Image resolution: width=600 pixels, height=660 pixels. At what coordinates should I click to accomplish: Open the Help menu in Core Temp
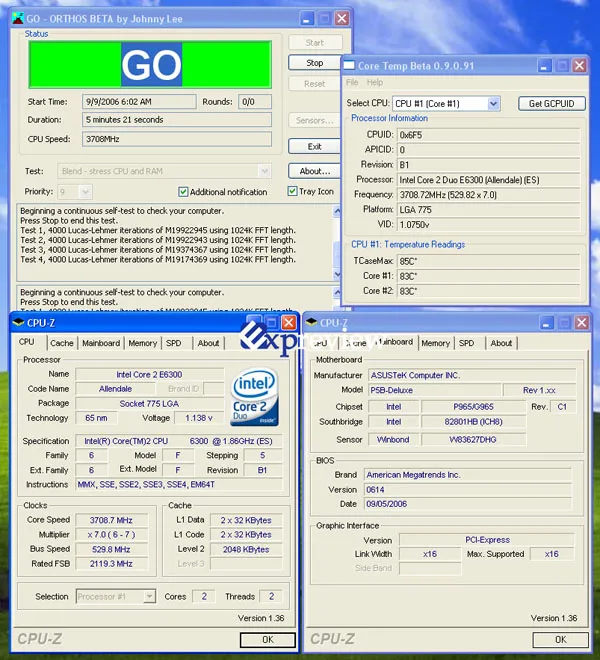click(375, 82)
